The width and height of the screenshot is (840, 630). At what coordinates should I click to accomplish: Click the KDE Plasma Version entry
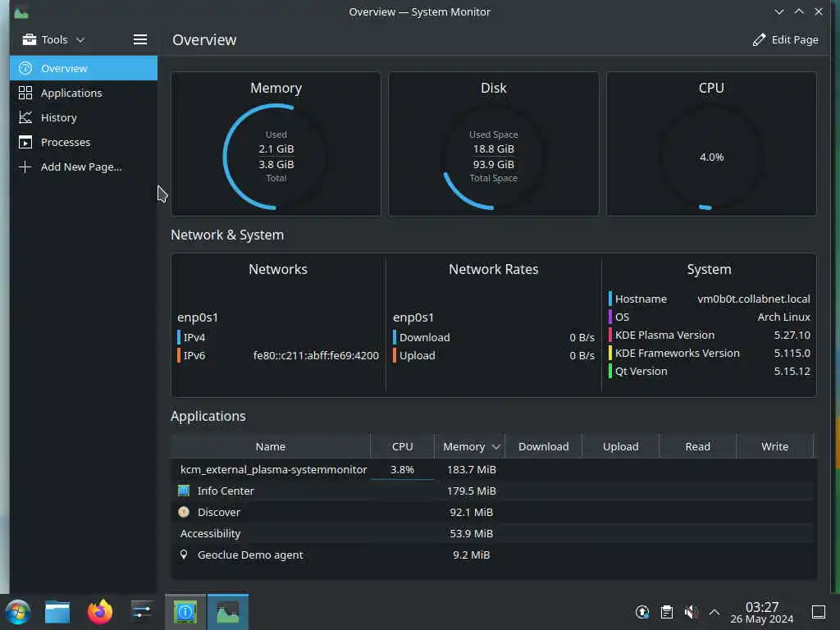(710, 335)
